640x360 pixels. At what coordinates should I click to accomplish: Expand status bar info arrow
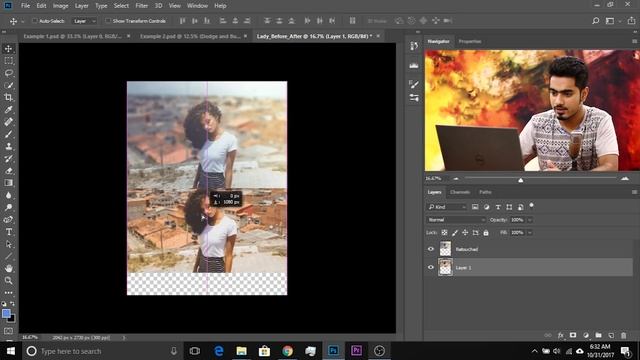tap(124, 338)
